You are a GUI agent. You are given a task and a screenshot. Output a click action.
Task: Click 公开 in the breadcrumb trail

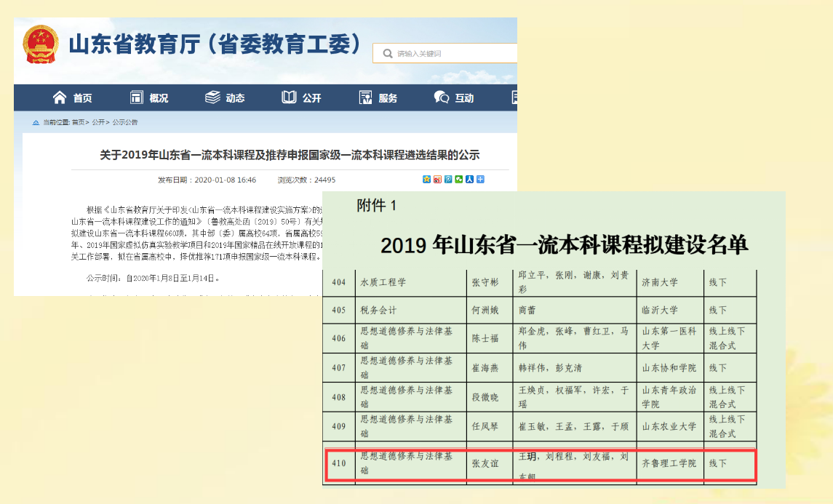coord(98,122)
